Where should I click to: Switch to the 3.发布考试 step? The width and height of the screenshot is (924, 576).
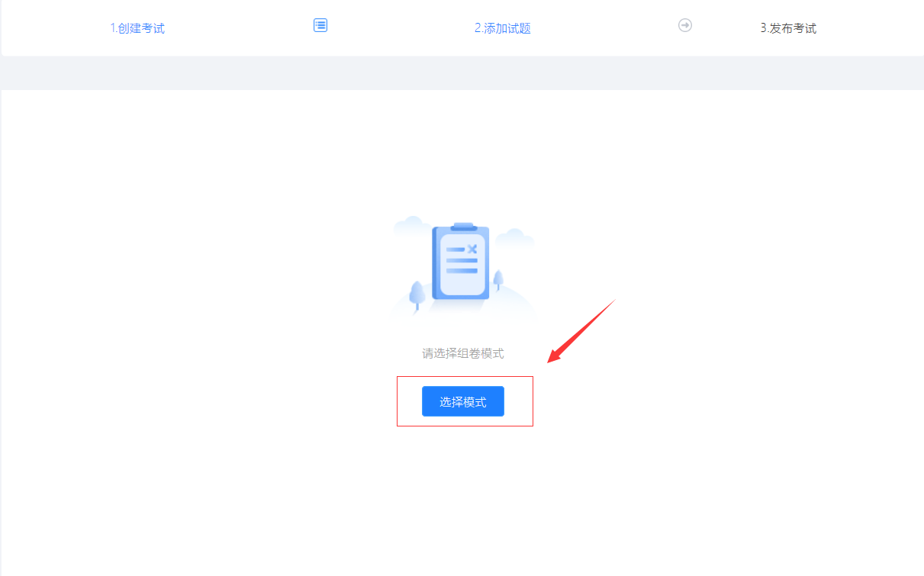tap(788, 28)
